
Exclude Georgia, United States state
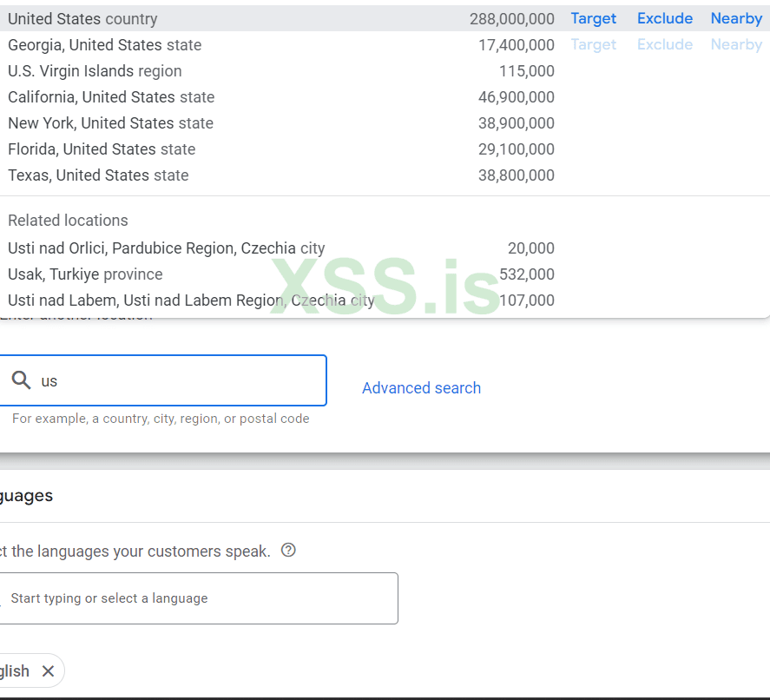[x=664, y=44]
